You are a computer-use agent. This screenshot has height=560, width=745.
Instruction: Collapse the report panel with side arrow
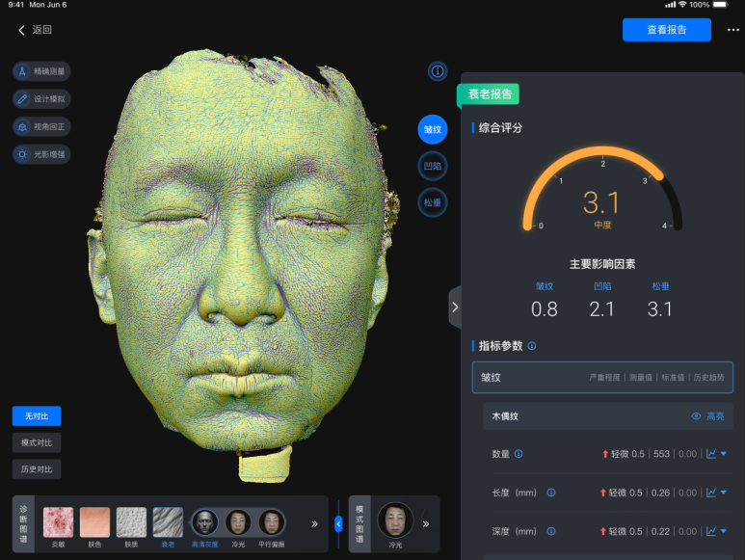coord(455,307)
